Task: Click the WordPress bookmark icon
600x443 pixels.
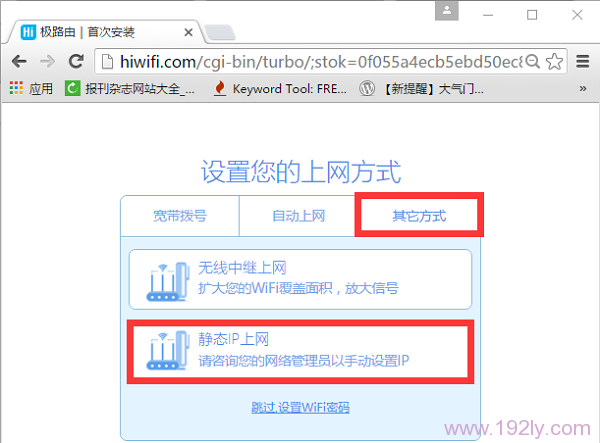Action: [367, 88]
